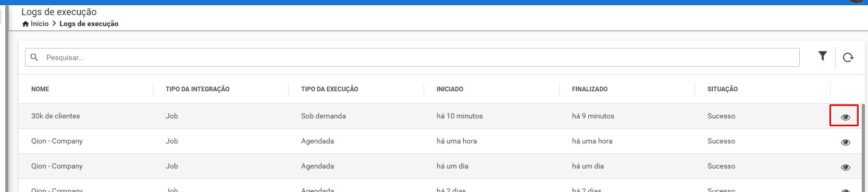Click the 'há 9 minutos' finished cell
This screenshot has height=192, width=868.
coord(593,116)
